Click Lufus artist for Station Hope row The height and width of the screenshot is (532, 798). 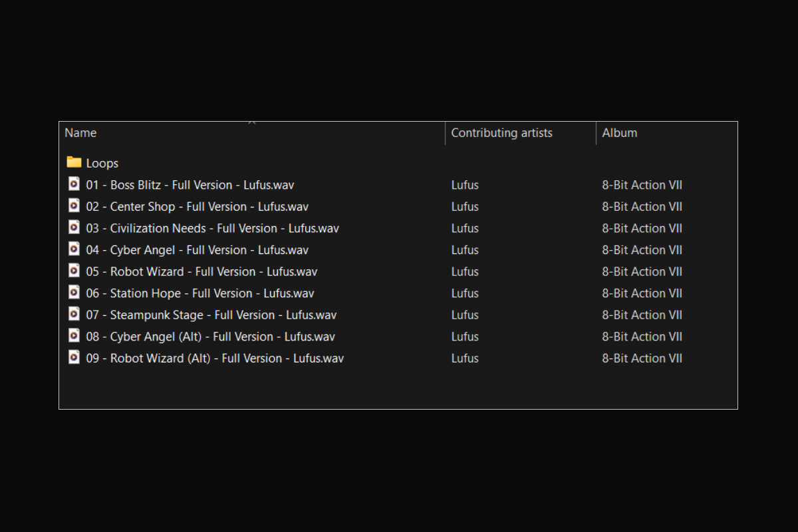(x=465, y=293)
